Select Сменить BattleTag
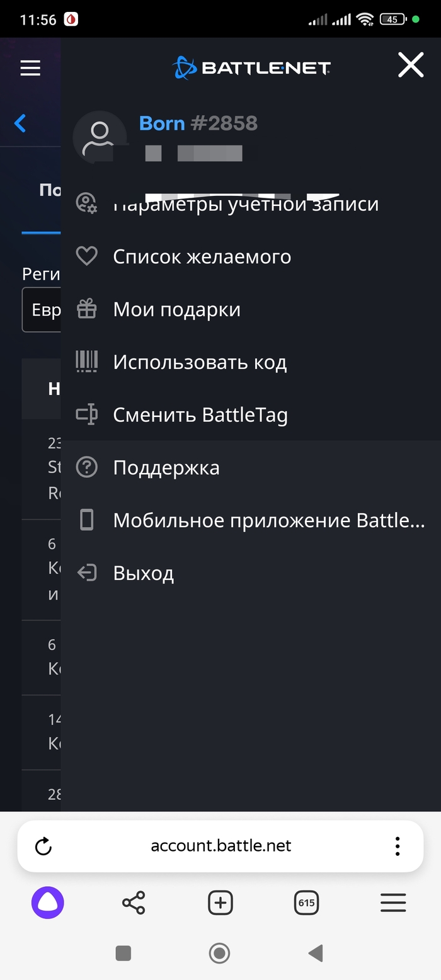 pos(200,414)
